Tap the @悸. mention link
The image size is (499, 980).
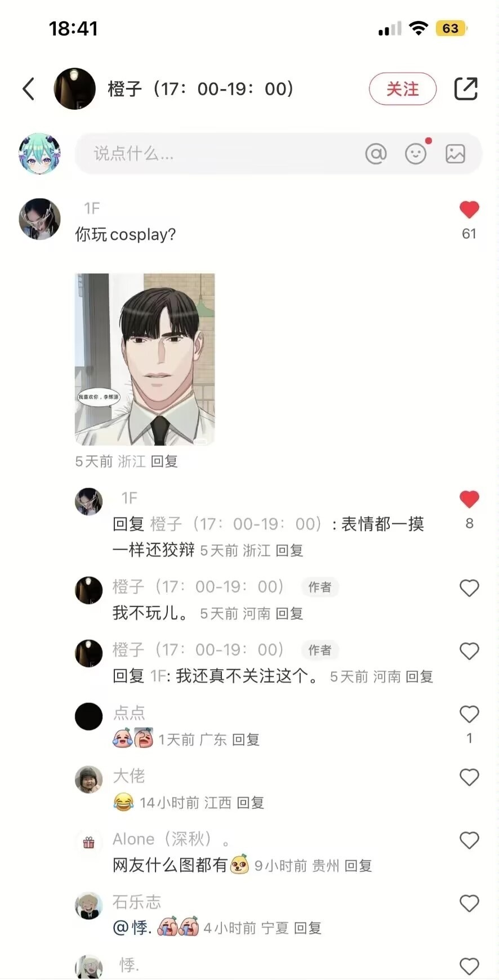[132, 928]
